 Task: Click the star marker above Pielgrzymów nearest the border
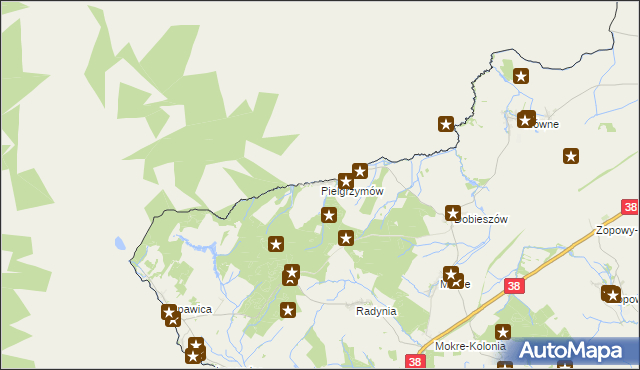[360, 171]
